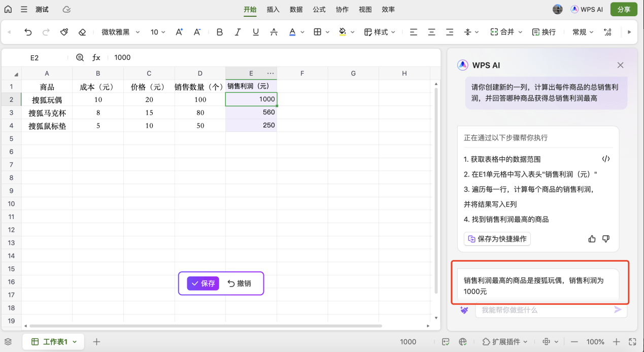Image resolution: width=644 pixels, height=352 pixels.
Task: Click the zoom magnifier in formula bar
Action: coord(80,58)
